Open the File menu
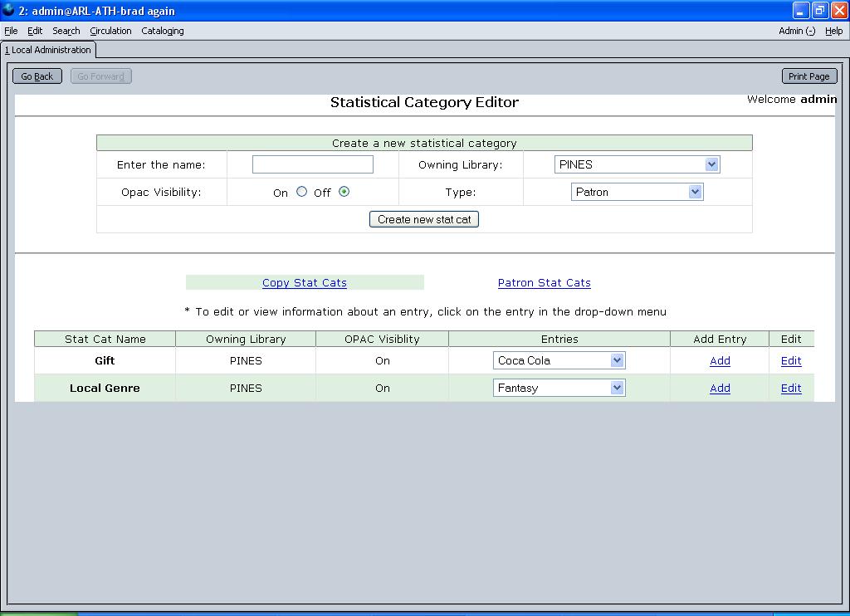 pos(11,31)
